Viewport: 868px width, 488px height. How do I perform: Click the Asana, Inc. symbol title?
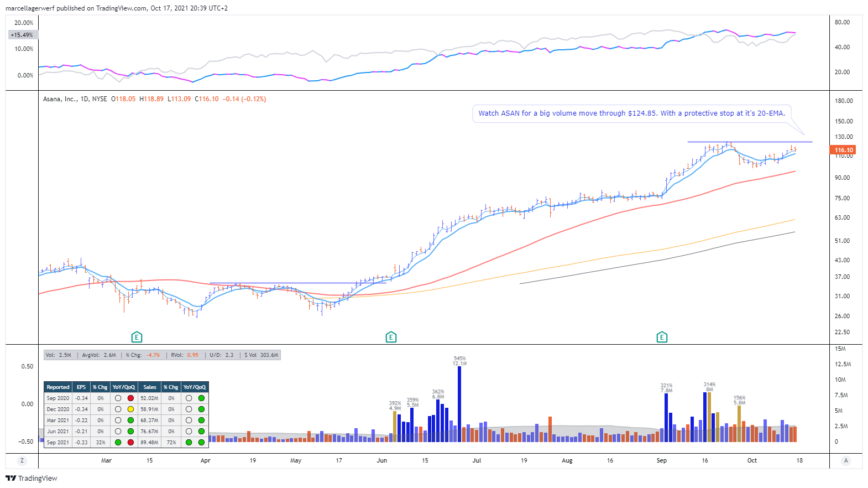60,99
